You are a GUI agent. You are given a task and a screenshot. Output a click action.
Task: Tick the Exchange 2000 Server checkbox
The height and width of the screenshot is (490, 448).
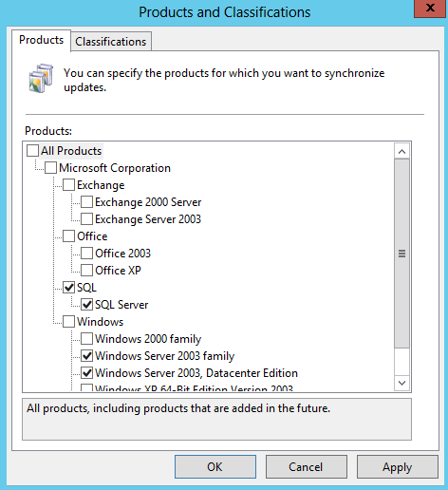(x=86, y=202)
